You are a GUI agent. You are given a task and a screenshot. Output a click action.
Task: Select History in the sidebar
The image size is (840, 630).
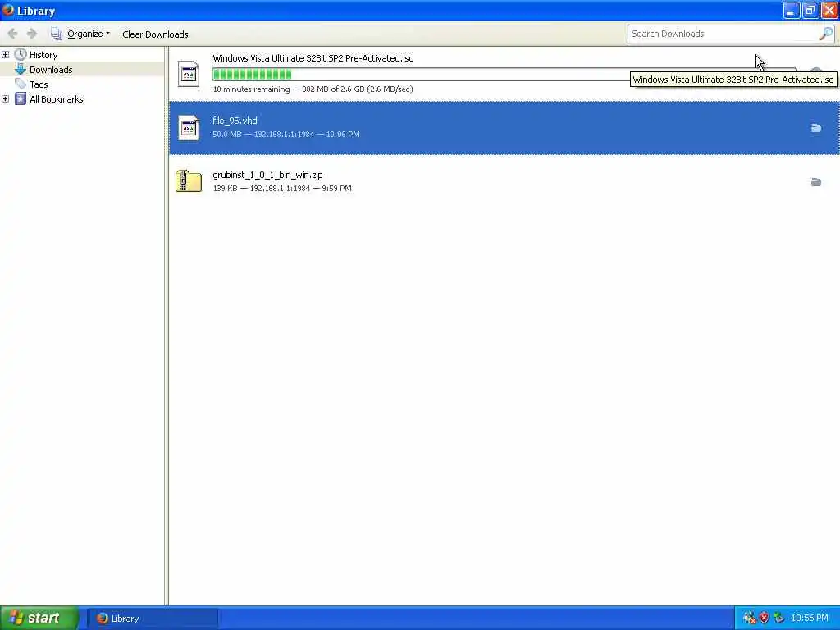pyautogui.click(x=43, y=55)
